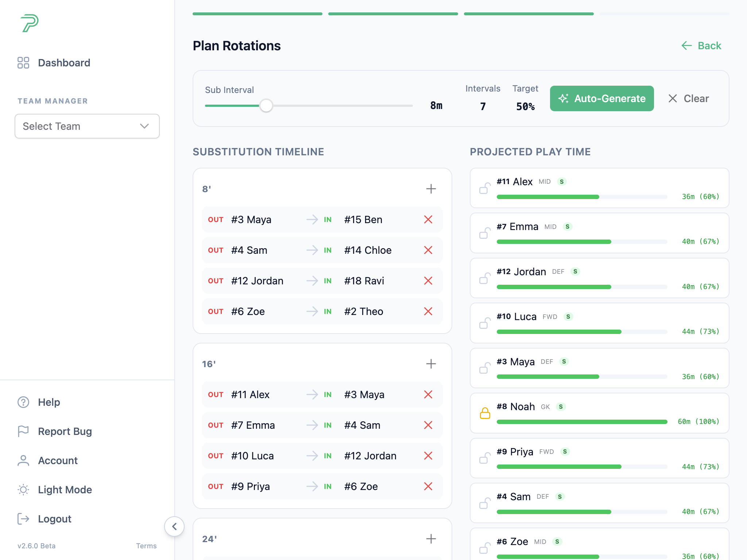Log out of the app

click(x=44, y=519)
